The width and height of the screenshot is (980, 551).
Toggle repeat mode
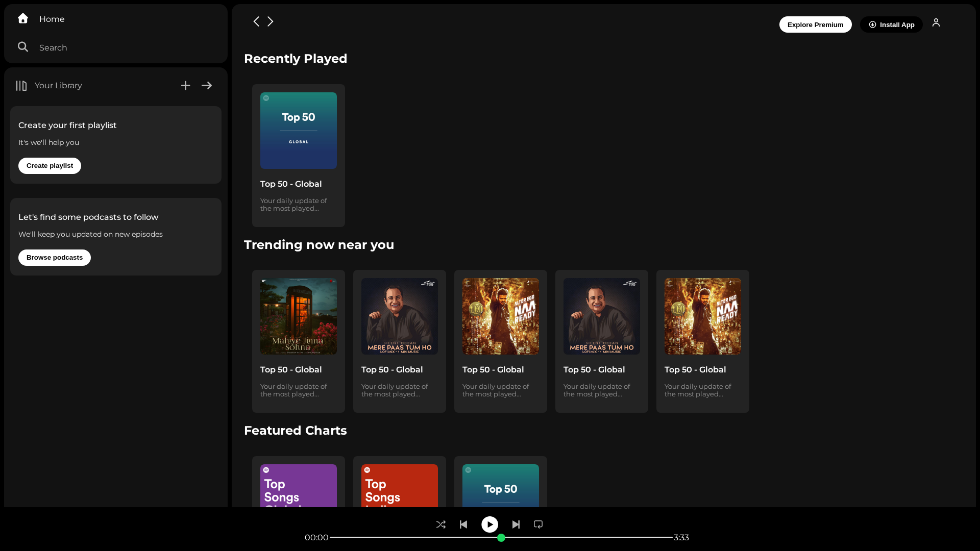[x=538, y=524]
